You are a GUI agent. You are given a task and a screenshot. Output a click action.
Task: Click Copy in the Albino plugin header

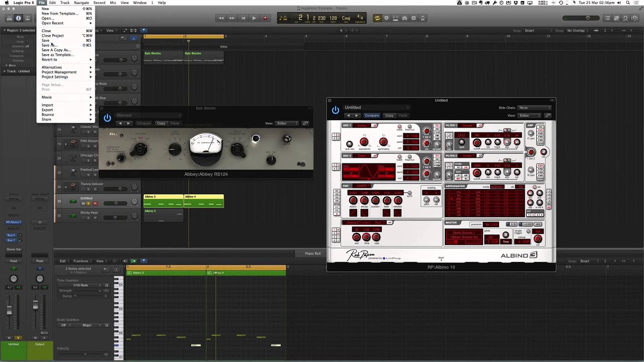tap(389, 116)
